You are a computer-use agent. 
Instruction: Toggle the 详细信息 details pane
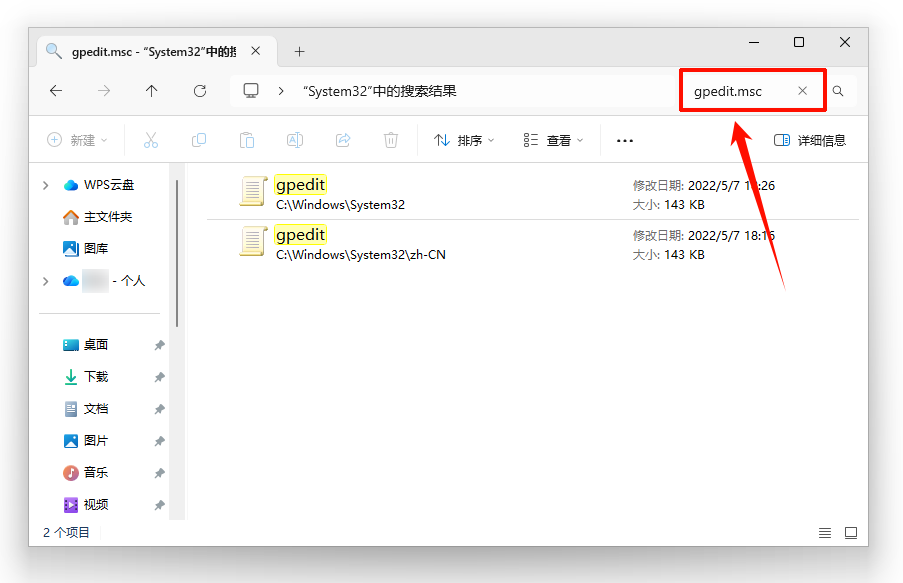(810, 140)
